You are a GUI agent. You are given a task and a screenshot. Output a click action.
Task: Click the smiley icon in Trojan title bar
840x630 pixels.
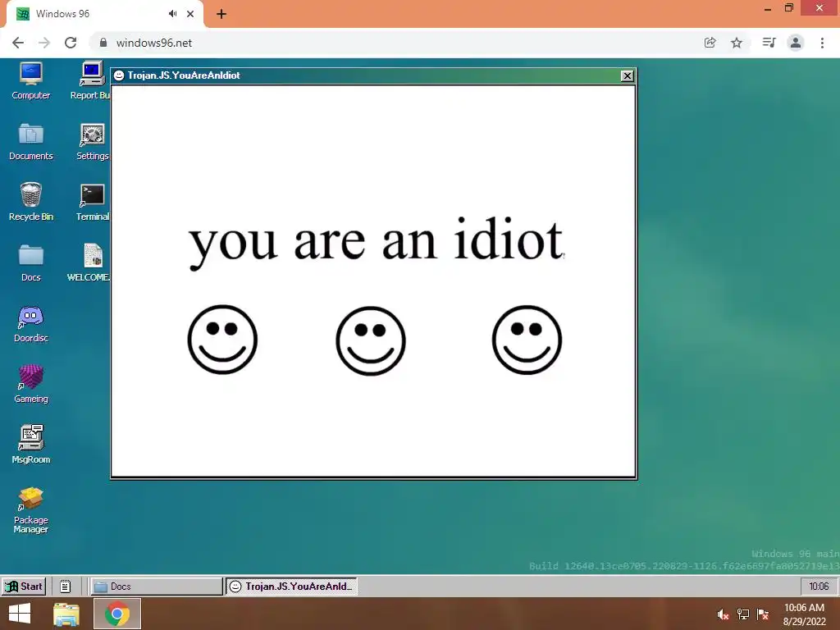tap(119, 75)
